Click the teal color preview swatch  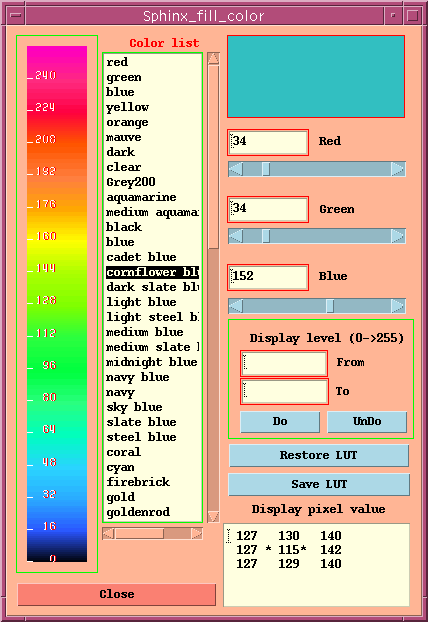coord(316,77)
